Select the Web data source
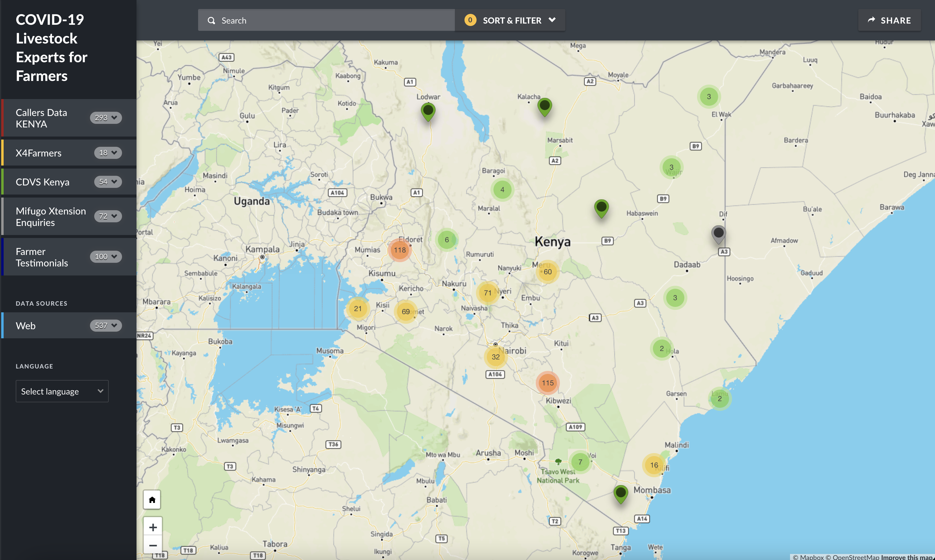This screenshot has height=560, width=935. (x=26, y=326)
